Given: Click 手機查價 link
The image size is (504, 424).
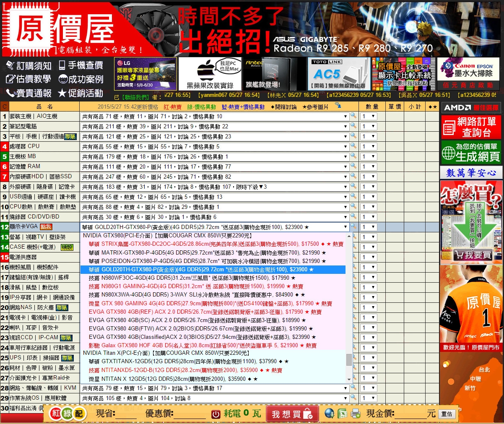Looking at the screenshot, I should [81, 65].
